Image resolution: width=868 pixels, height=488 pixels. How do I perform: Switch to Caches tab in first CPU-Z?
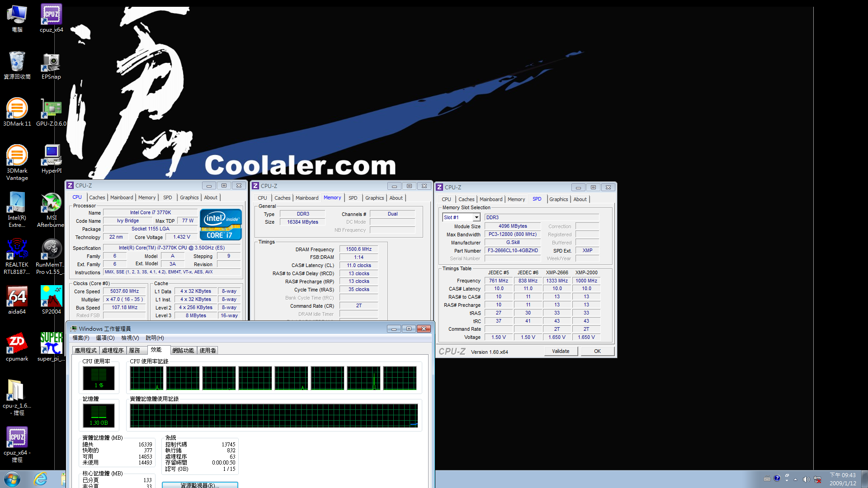click(97, 197)
